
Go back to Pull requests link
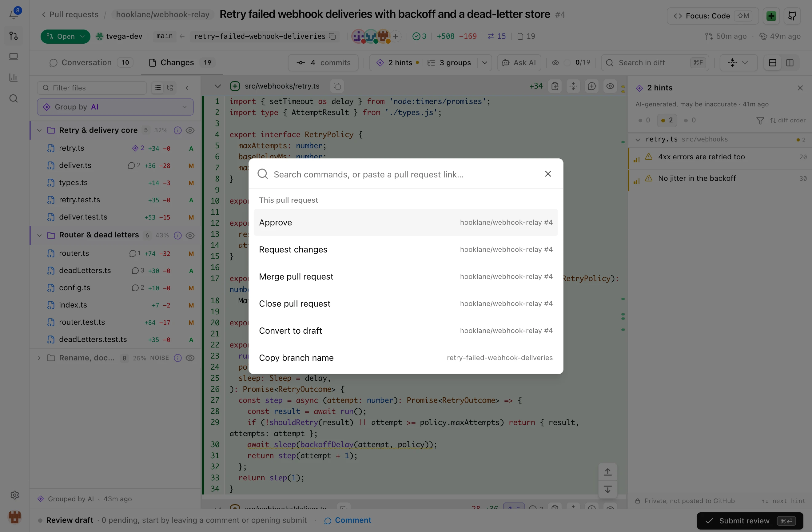click(x=70, y=15)
